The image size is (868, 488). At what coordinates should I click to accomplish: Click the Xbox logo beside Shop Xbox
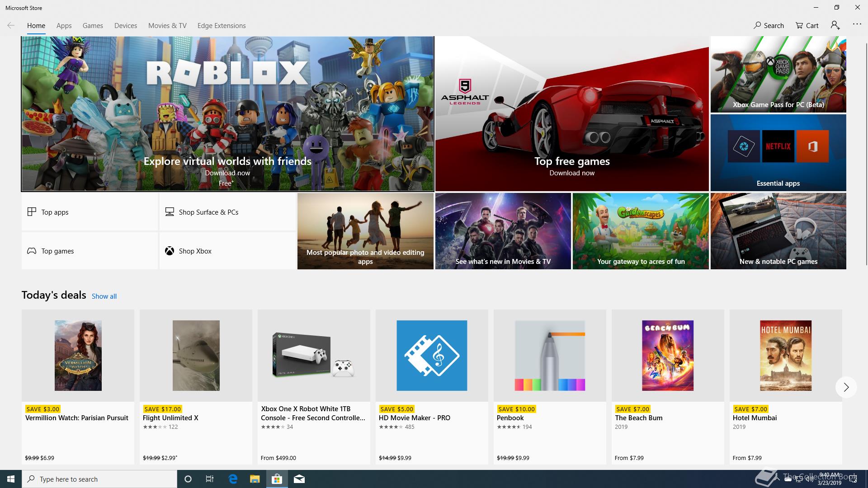click(170, 251)
